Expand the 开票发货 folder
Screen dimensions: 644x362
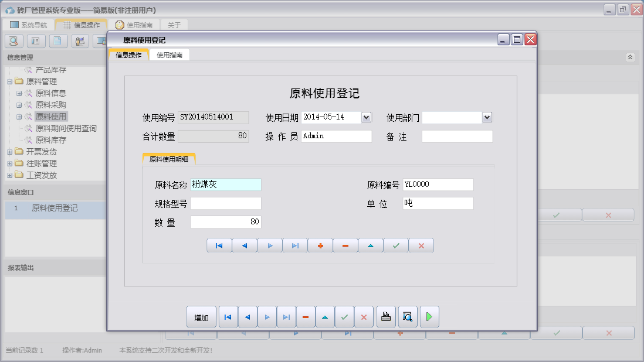[9, 152]
